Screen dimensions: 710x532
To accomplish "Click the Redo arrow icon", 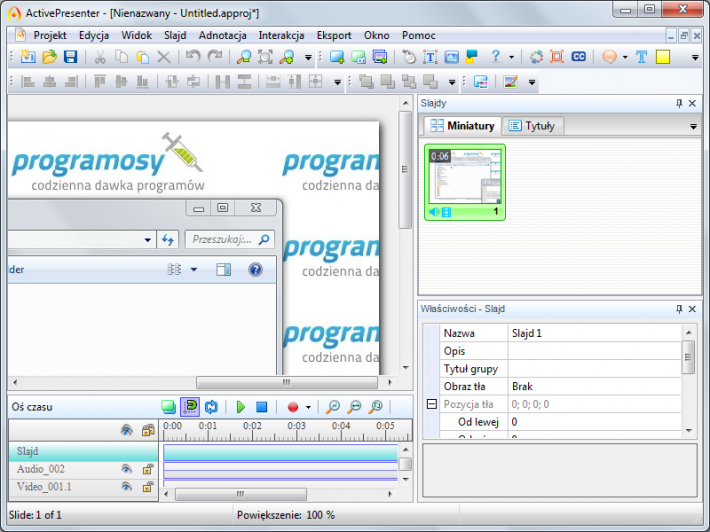I will point(215,57).
